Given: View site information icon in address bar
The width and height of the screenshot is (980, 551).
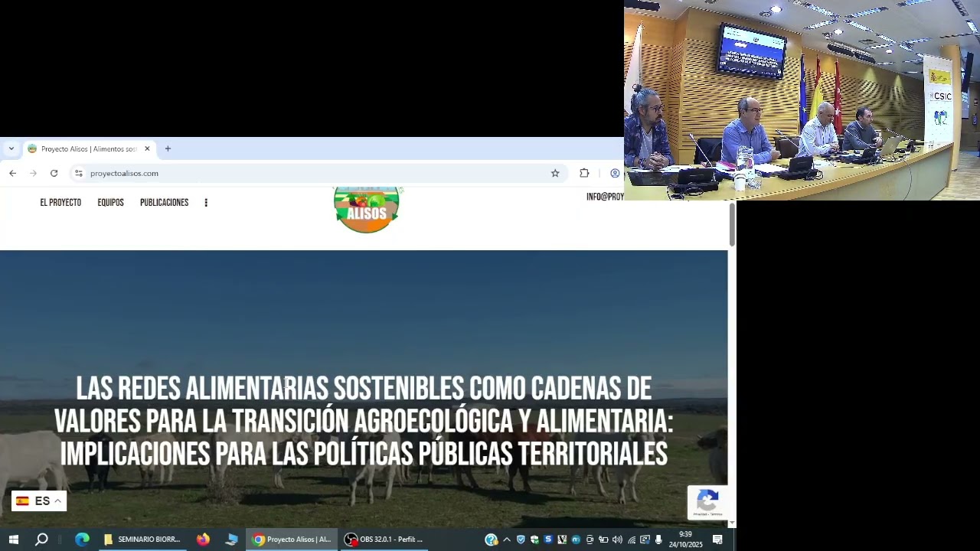Looking at the screenshot, I should pyautogui.click(x=78, y=173).
